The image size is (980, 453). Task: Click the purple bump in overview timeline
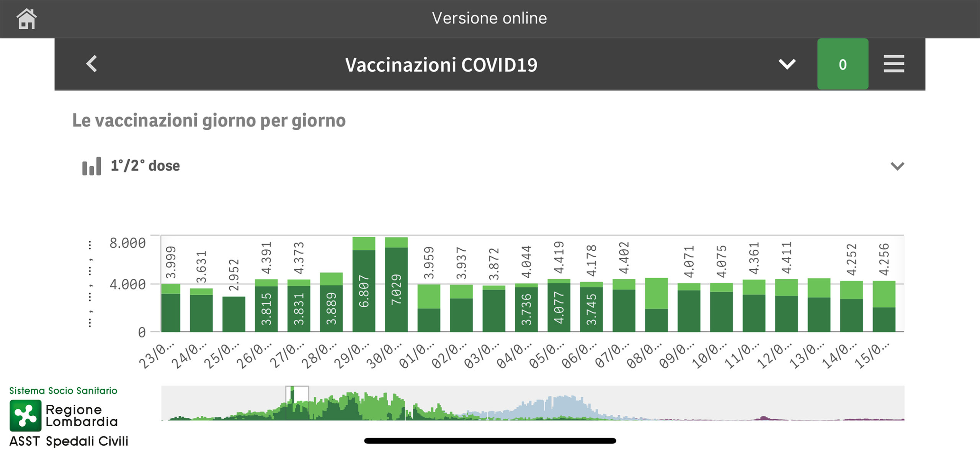(764, 418)
